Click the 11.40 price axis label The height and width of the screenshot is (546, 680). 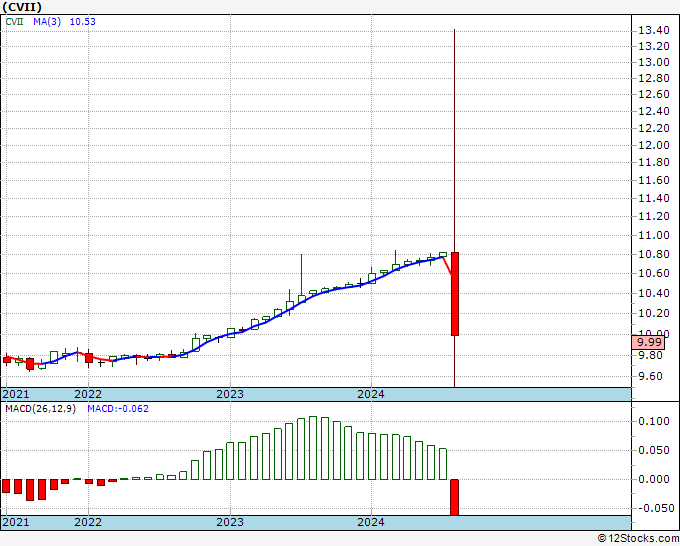coord(654,198)
